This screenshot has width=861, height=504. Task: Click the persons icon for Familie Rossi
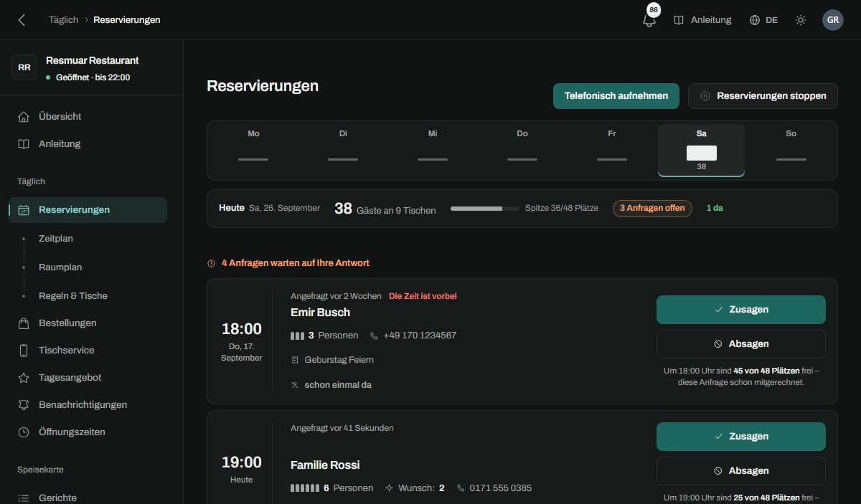(305, 488)
